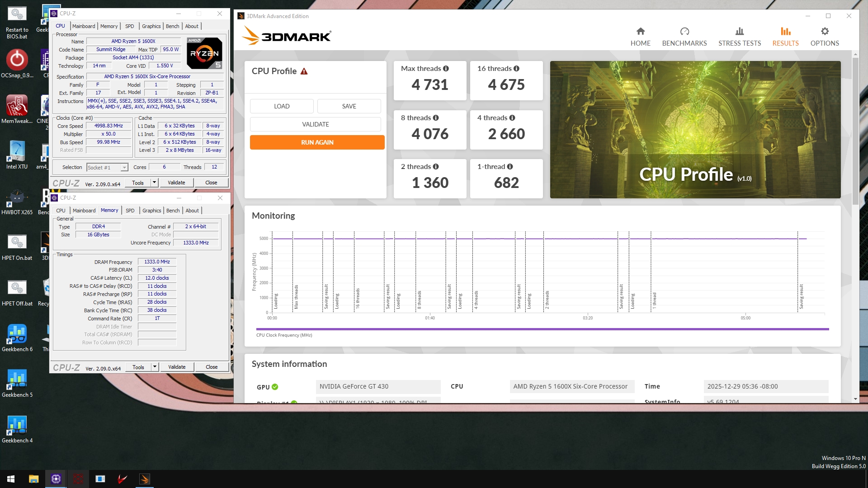Select HWBOT X265 desktop icon
This screenshot has width=868, height=488.
[17, 201]
